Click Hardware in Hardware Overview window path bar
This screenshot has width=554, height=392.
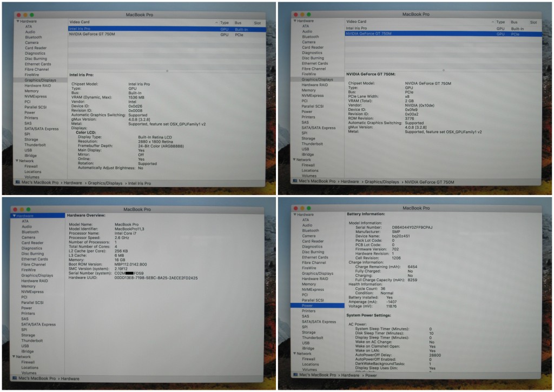coord(70,378)
